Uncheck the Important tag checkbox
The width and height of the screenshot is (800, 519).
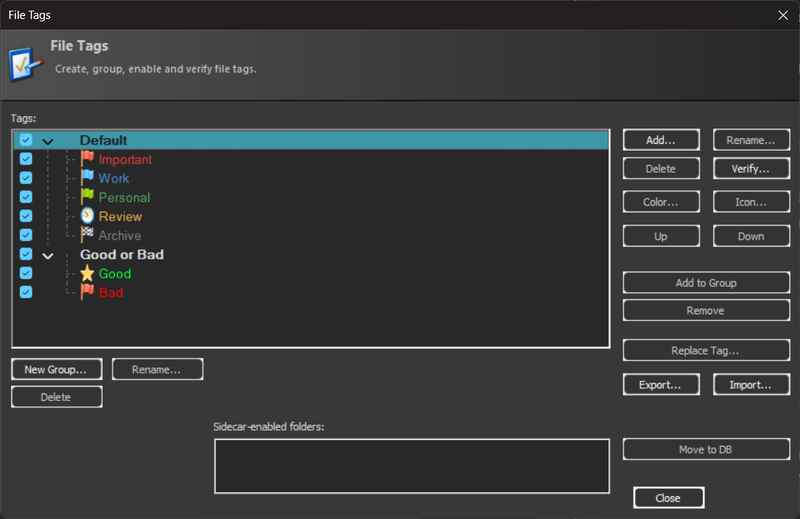point(26,159)
